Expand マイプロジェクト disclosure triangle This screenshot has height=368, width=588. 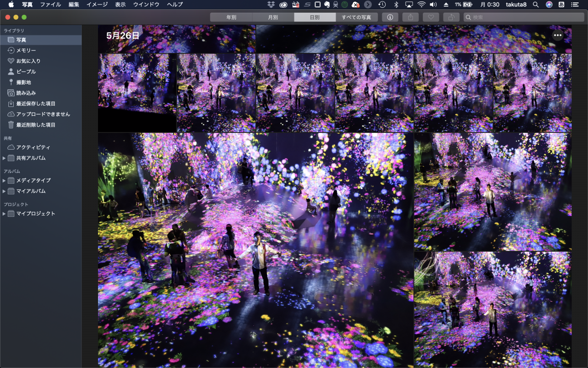tap(4, 213)
